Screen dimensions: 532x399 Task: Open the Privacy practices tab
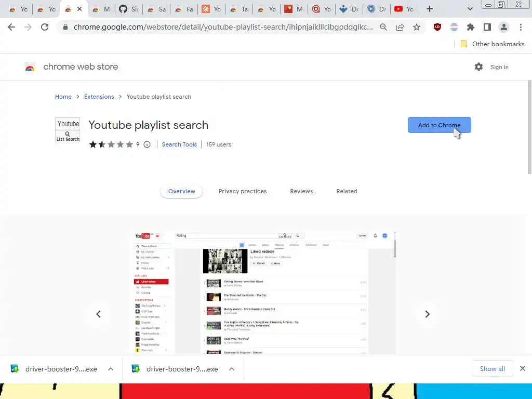(243, 191)
